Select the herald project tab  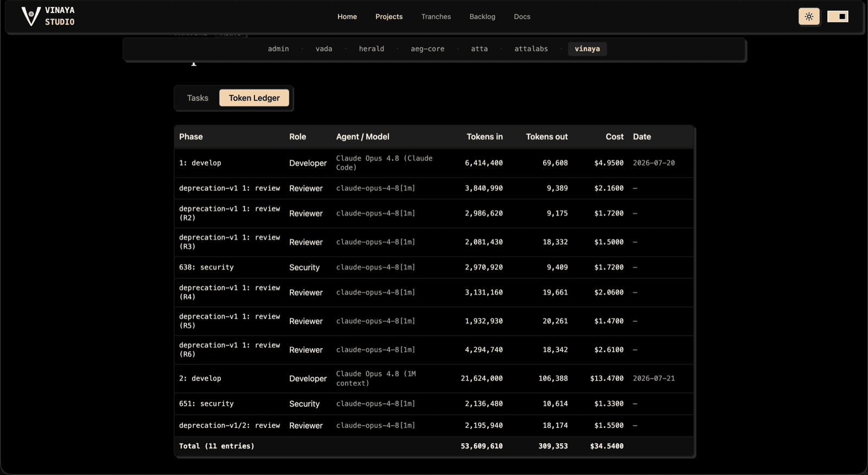[372, 49]
